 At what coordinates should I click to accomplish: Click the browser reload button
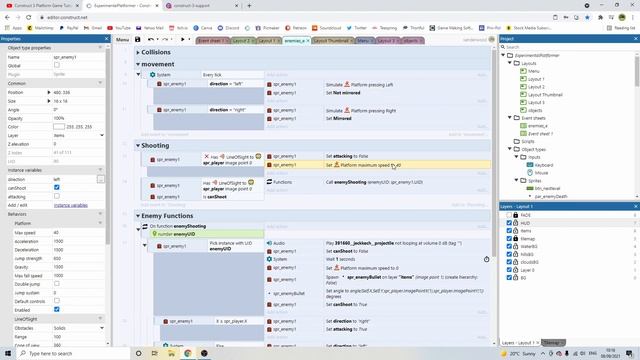point(29,18)
